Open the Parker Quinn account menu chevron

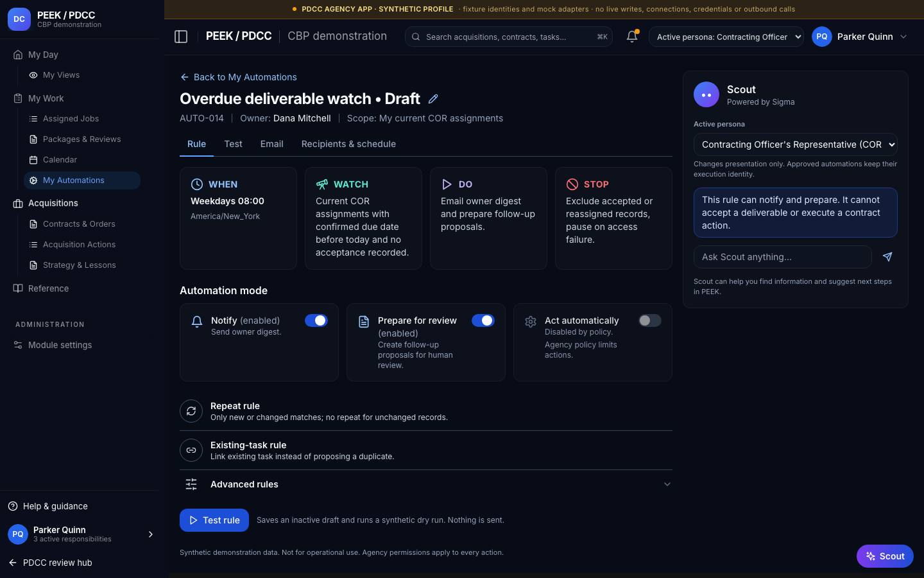point(903,37)
